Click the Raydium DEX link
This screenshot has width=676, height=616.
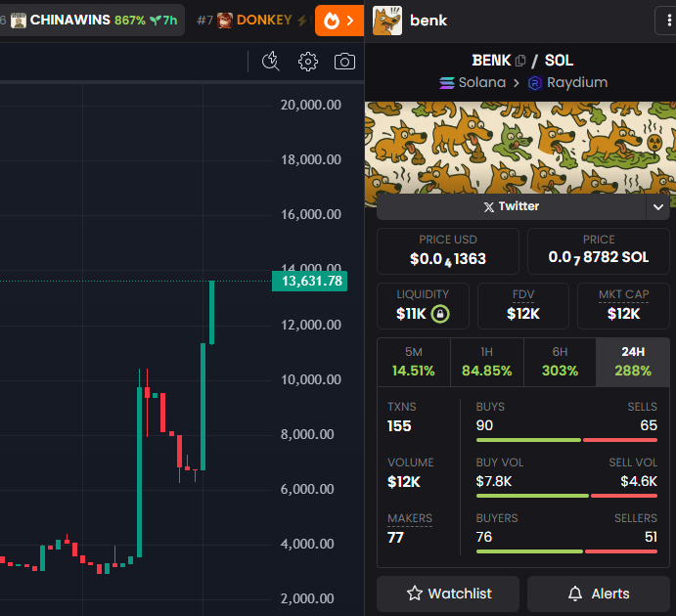567,82
